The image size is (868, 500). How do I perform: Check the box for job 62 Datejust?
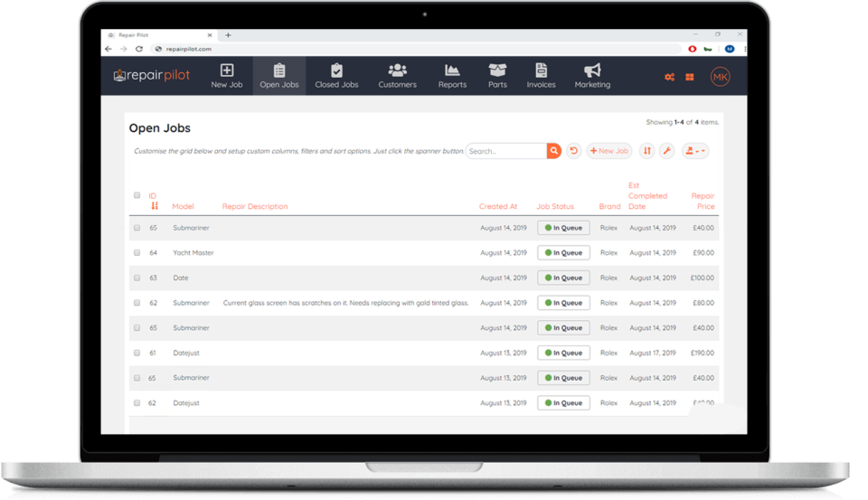pyautogui.click(x=137, y=402)
